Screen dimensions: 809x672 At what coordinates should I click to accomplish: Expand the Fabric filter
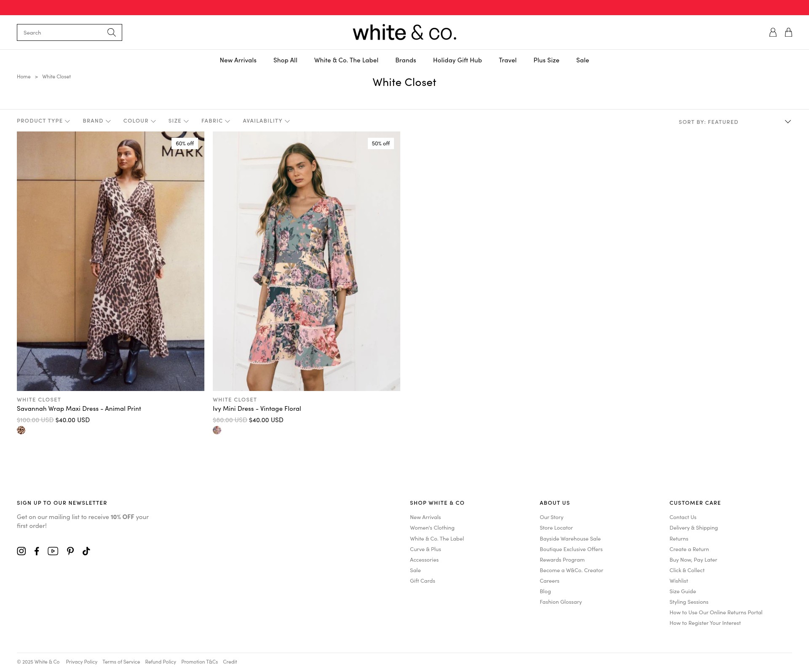click(216, 121)
